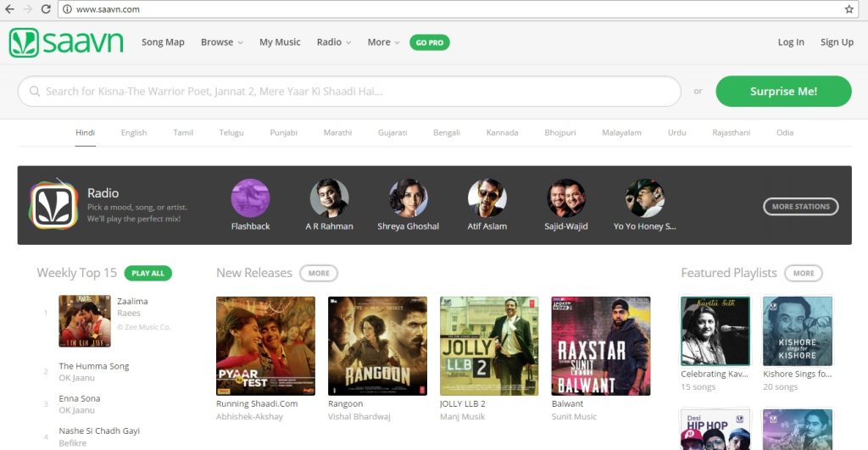
Task: Switch to the Malayalam language tab
Action: [621, 133]
